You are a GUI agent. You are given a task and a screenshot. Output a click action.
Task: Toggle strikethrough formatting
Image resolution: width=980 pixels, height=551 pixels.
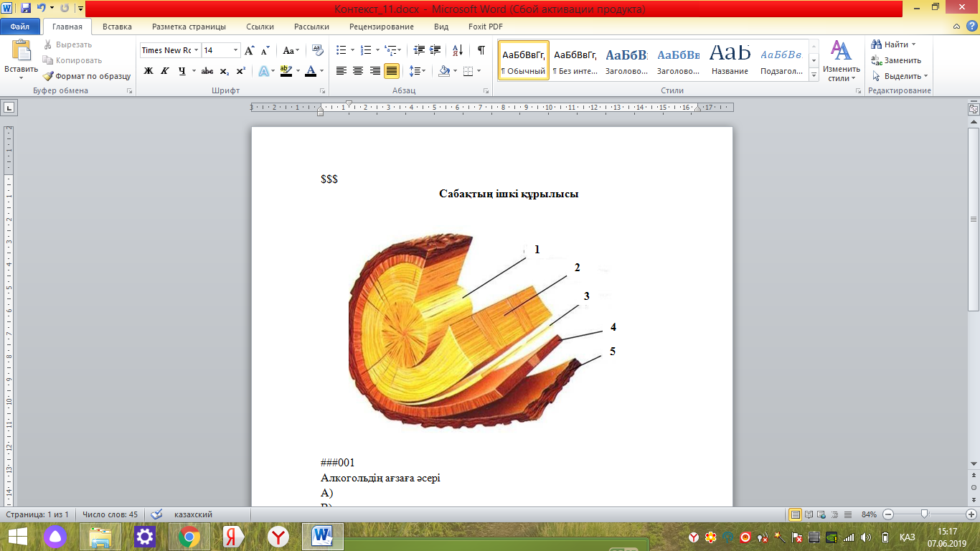click(207, 71)
